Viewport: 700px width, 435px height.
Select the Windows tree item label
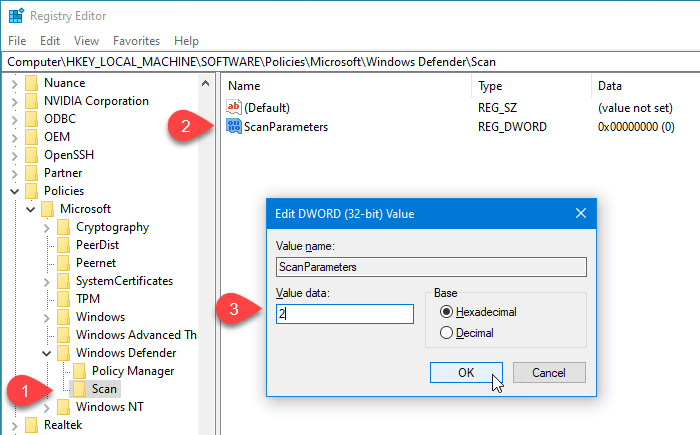coord(100,317)
